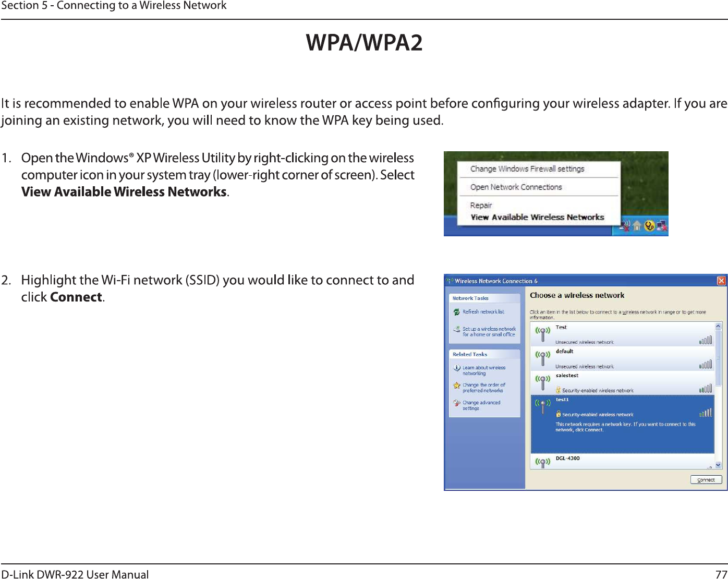Click the 'Section 5 - Connecting to a Wireless Network' header
The height and width of the screenshot is (579, 728).
pos(114,6)
